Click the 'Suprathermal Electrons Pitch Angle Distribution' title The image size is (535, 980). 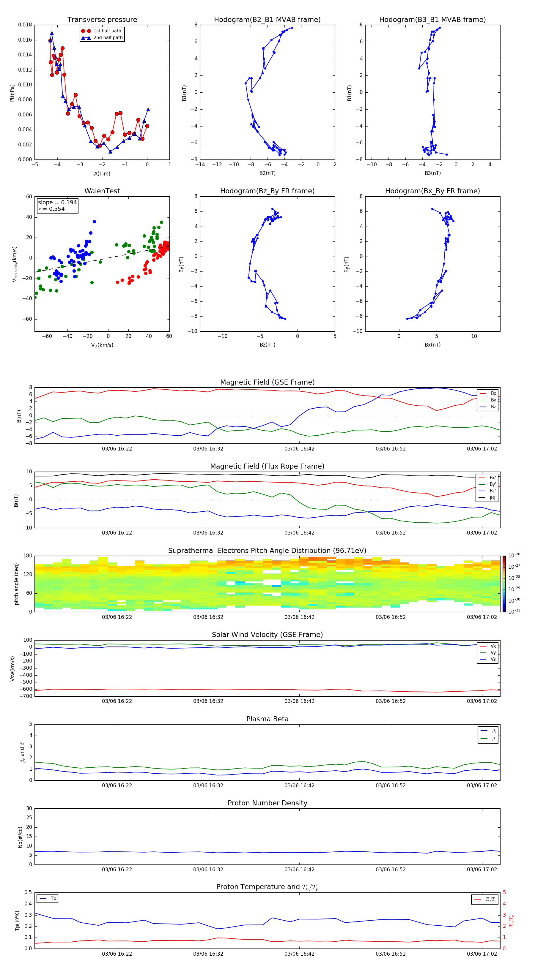(267, 551)
